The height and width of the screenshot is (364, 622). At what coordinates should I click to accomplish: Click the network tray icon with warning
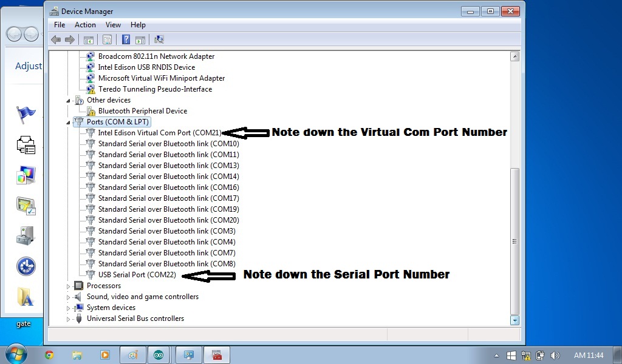click(x=526, y=356)
